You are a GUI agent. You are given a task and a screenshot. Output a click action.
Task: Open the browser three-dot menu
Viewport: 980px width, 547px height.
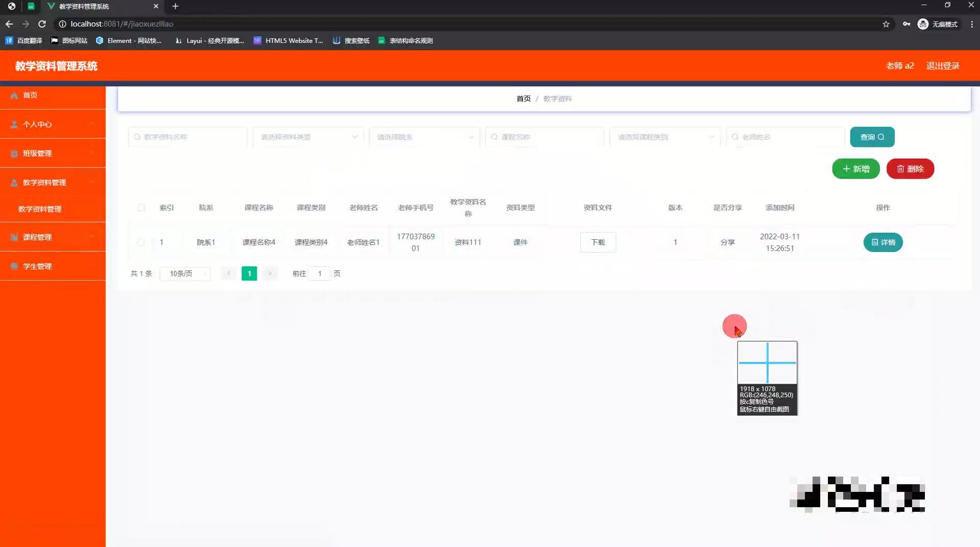pos(972,24)
